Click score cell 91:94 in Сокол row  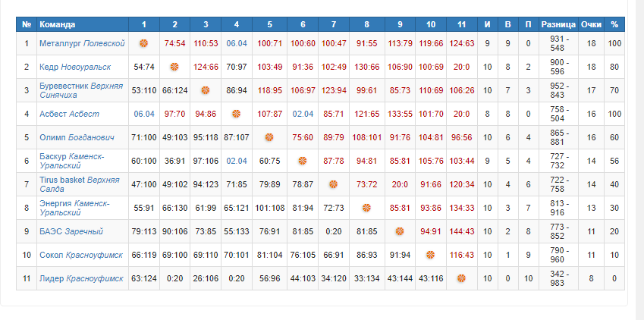coord(400,255)
